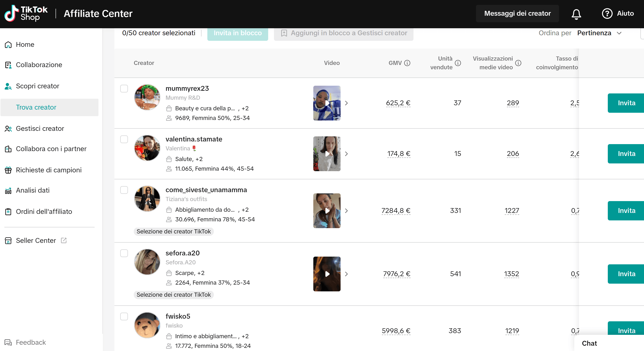Click the Ordini dell'affiliato clipboard icon

8,211
